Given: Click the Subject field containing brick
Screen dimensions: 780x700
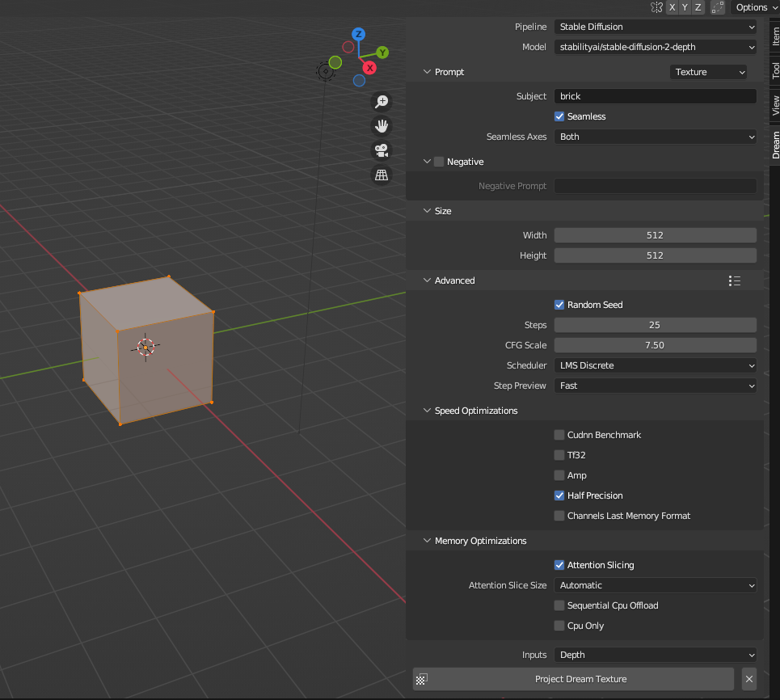Looking at the screenshot, I should point(655,96).
